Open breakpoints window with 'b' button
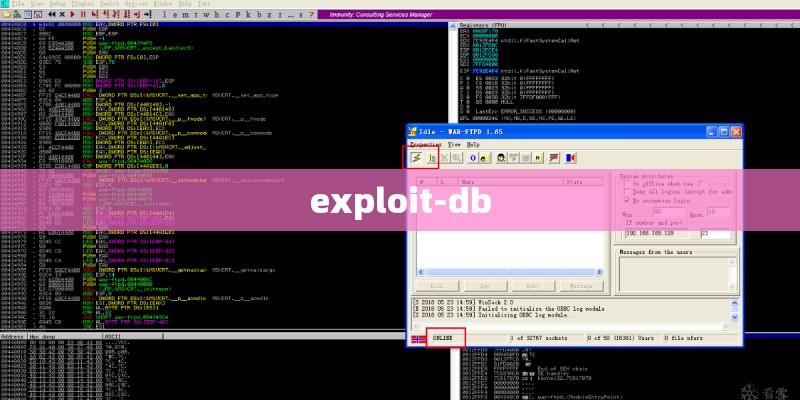The height and width of the screenshot is (400, 800). tap(259, 14)
